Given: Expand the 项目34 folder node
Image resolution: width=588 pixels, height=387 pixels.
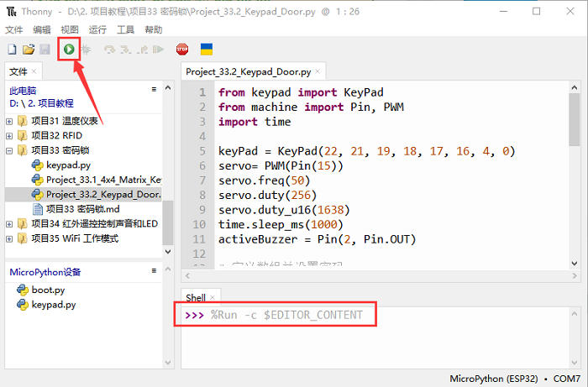Looking at the screenshot, I should point(10,224).
